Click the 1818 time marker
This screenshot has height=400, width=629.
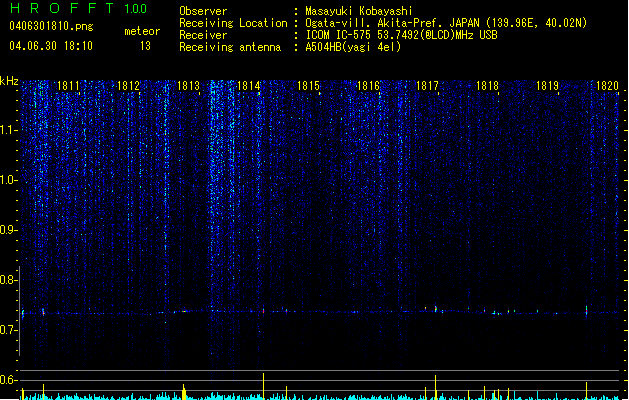coord(487,85)
